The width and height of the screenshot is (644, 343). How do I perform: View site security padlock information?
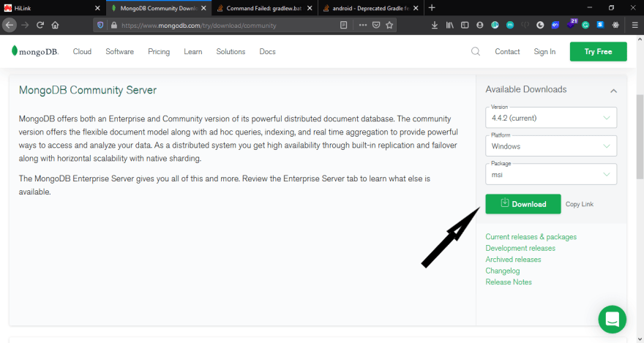113,25
